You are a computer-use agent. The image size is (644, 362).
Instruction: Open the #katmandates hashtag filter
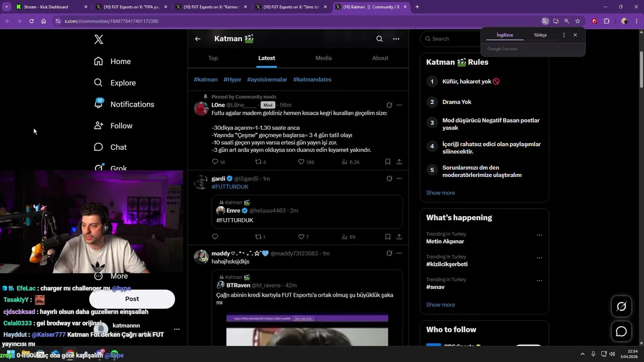pyautogui.click(x=312, y=79)
